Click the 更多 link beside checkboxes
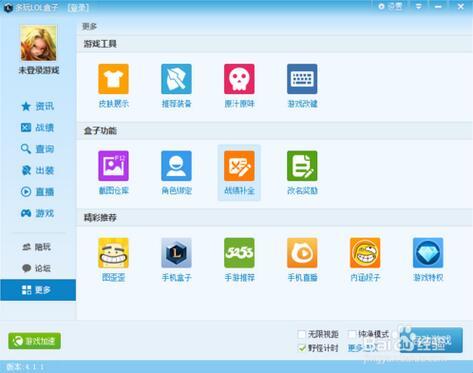The width and height of the screenshot is (473, 373). (355, 348)
